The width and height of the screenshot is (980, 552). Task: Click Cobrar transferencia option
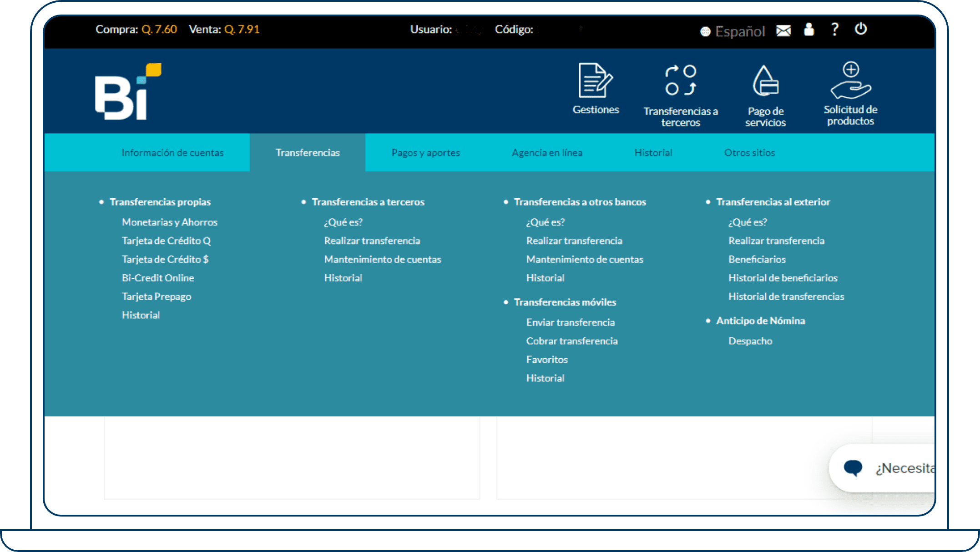[x=572, y=341]
